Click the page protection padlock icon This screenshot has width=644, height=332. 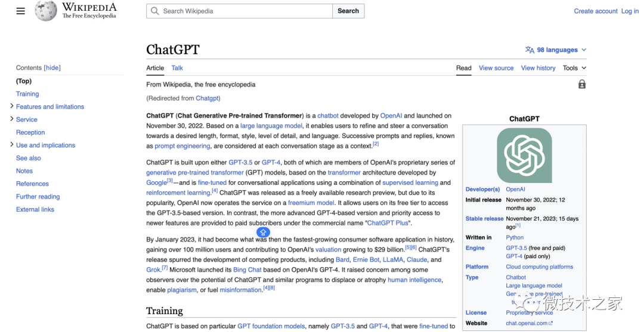pyautogui.click(x=582, y=85)
